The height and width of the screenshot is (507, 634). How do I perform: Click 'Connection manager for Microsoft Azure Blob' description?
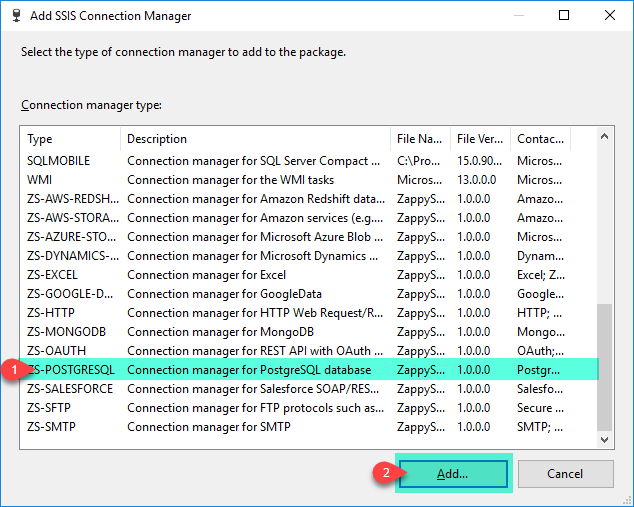pos(255,237)
